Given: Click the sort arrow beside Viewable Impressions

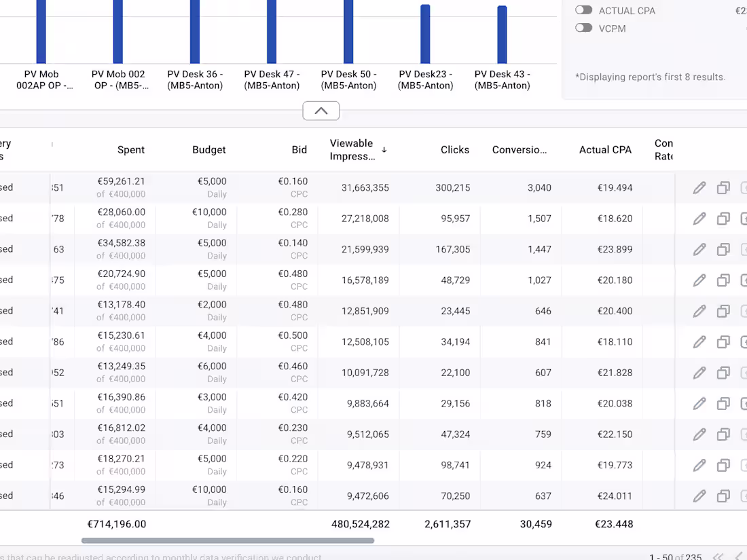Looking at the screenshot, I should click(384, 149).
